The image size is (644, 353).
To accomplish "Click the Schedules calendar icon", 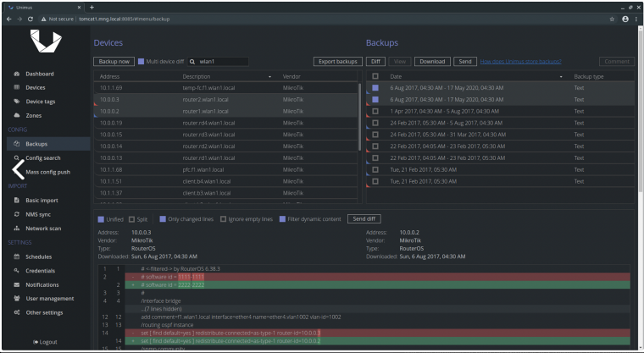I will point(17,256).
